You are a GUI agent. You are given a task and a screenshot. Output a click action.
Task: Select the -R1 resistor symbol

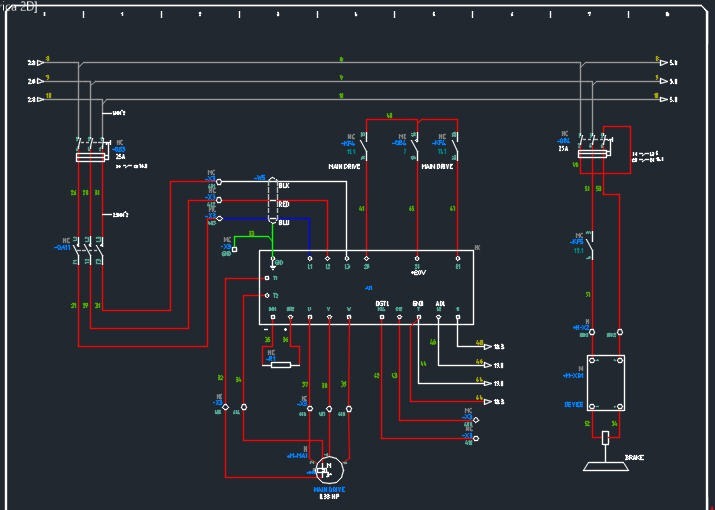point(281,364)
